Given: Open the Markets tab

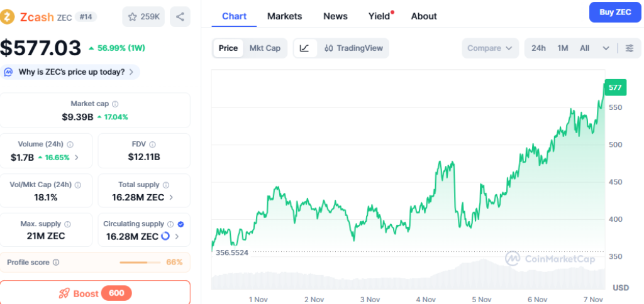Looking at the screenshot, I should coord(284,16).
